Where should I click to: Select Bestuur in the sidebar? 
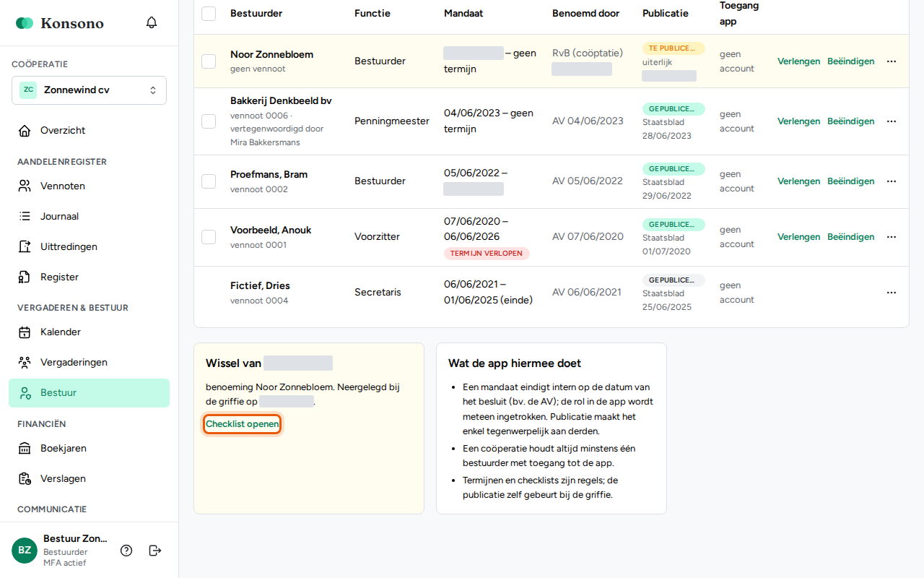pyautogui.click(x=89, y=393)
